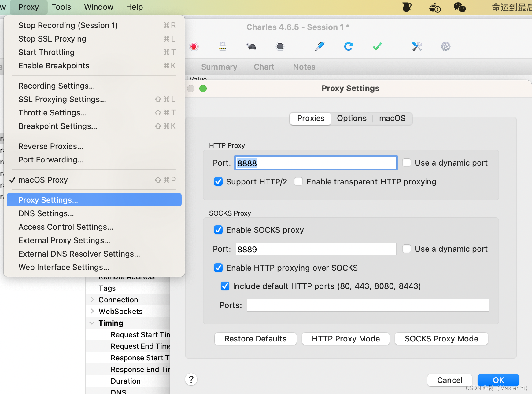Screen dimensions: 532x394
Task: Click the green checkmark validate icon
Action: (x=377, y=46)
